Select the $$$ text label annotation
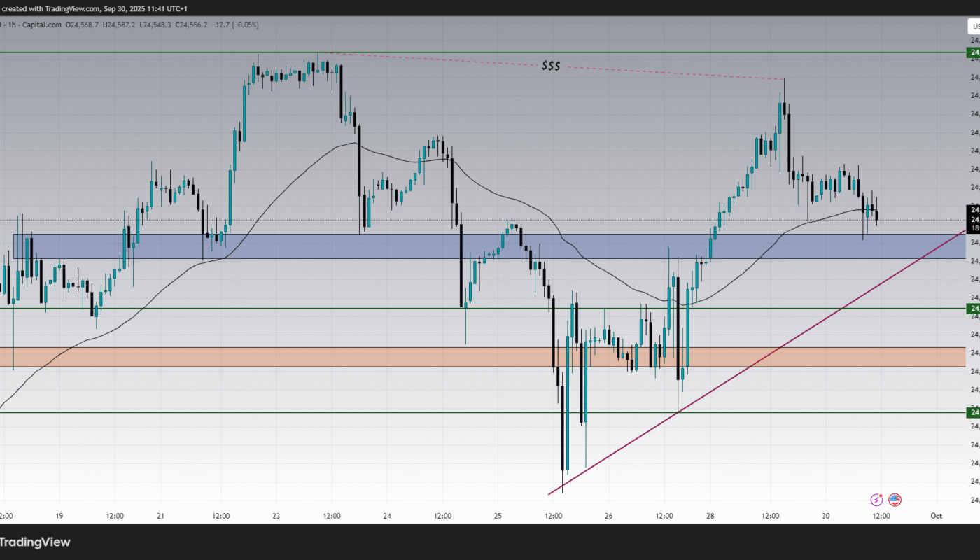This screenshot has height=560, width=980. tap(551, 66)
